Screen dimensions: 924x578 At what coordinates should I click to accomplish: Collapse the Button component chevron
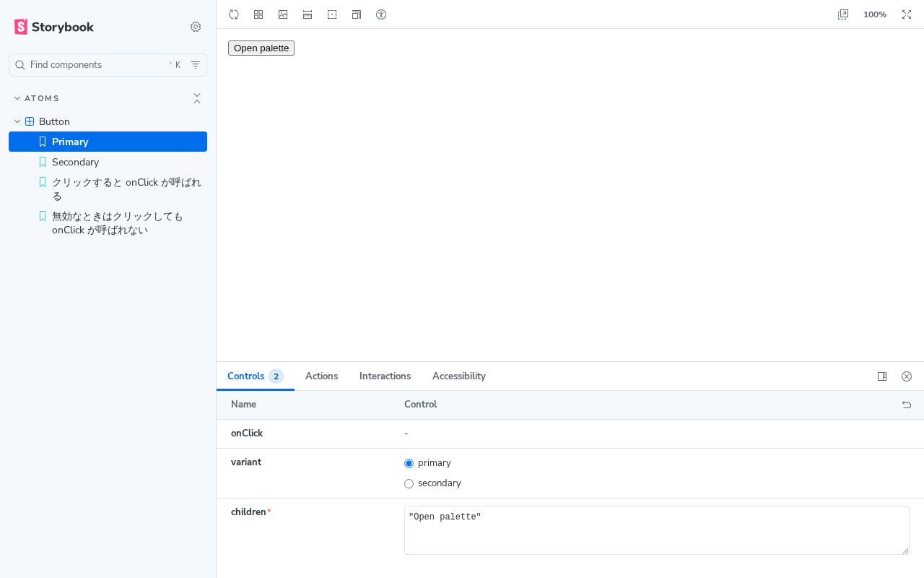tap(17, 121)
